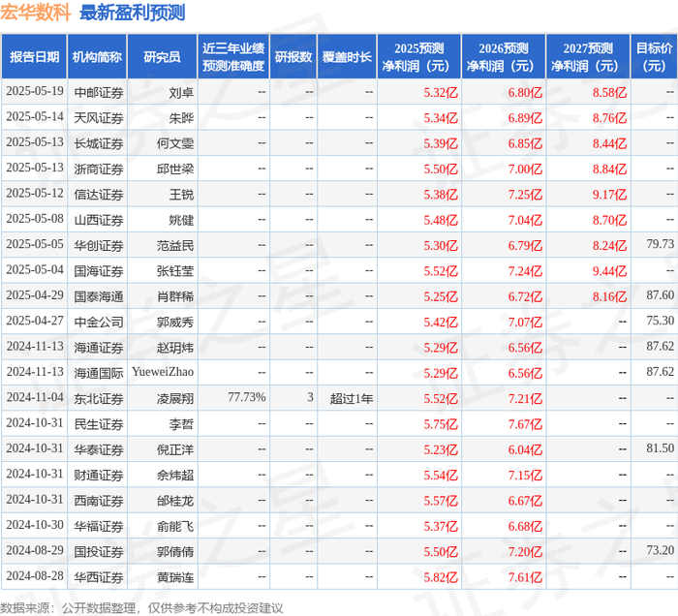Image resolution: width=678 pixels, height=616 pixels.
Task: Click the 研究员 column header
Action: tap(162, 56)
